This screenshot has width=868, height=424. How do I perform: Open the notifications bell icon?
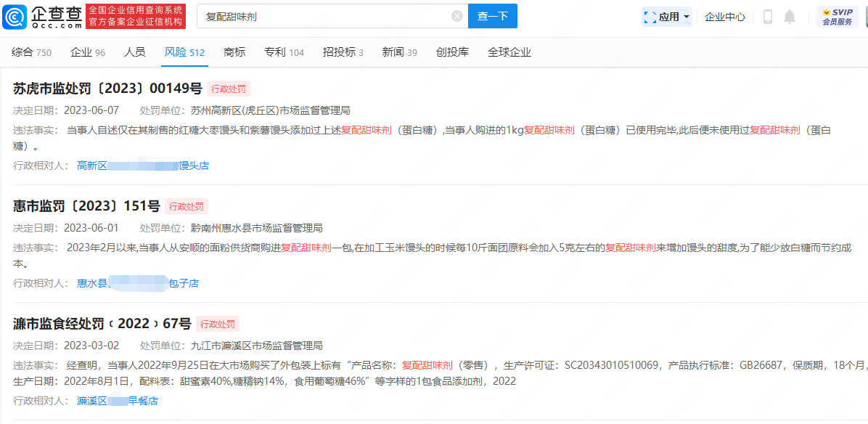(790, 17)
